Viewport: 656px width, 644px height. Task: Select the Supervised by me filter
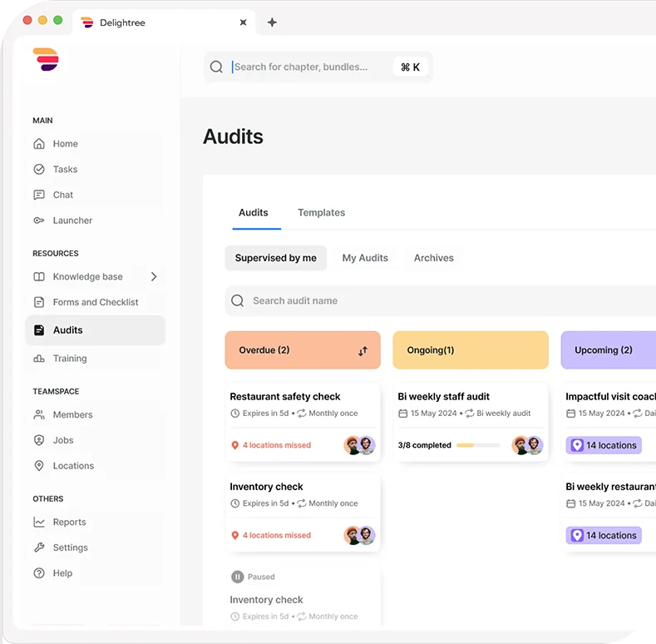[x=276, y=258]
